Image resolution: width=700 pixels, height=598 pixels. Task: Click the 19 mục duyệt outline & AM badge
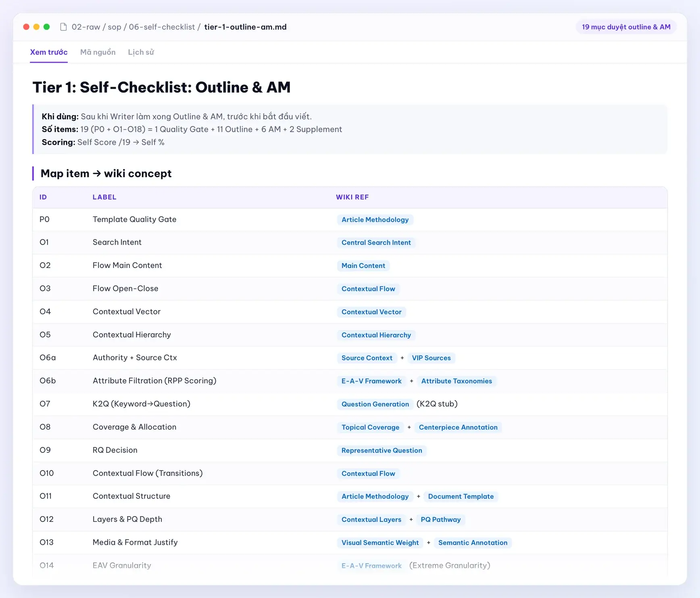(x=626, y=27)
